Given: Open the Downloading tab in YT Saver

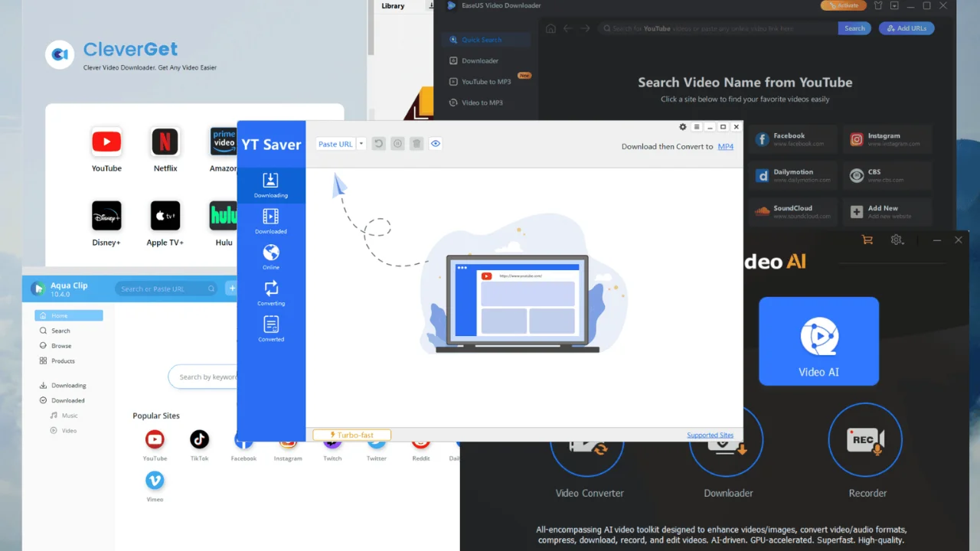Looking at the screenshot, I should pos(271,185).
